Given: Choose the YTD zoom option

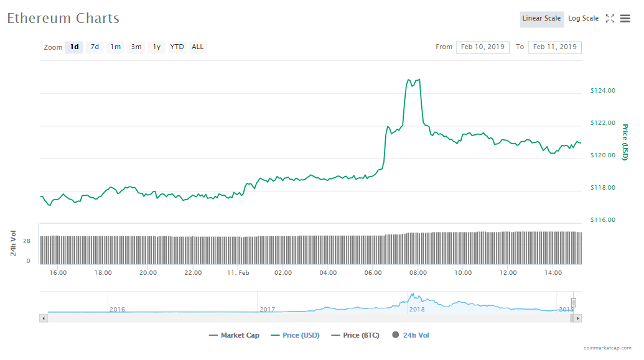Looking at the screenshot, I should click(x=177, y=47).
